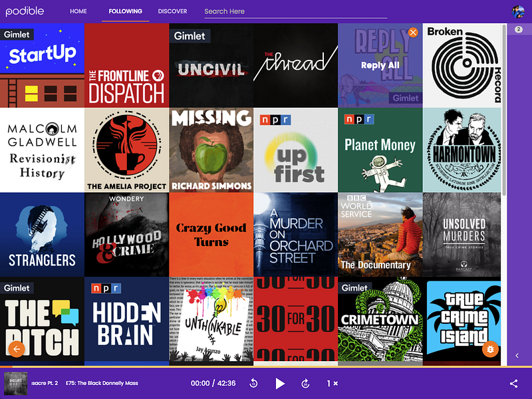The image size is (532, 399).
Task: Open the Stranglers podcast
Action: click(42, 235)
